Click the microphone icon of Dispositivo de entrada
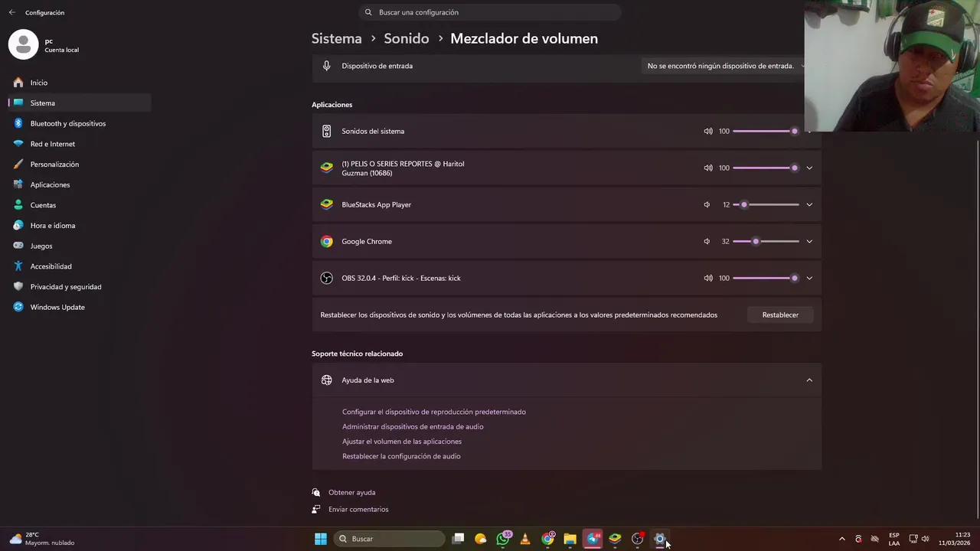The height and width of the screenshot is (551, 980). click(x=327, y=66)
